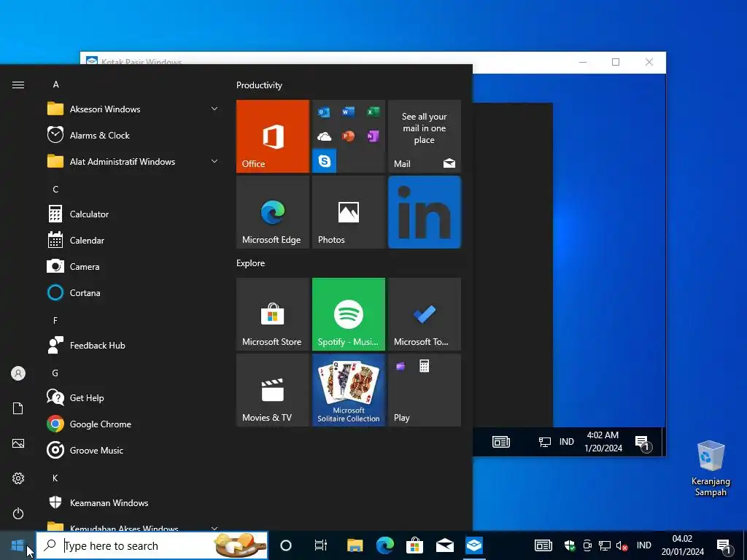Open the Play folder tile
This screenshot has height=560, width=747.
[425, 390]
